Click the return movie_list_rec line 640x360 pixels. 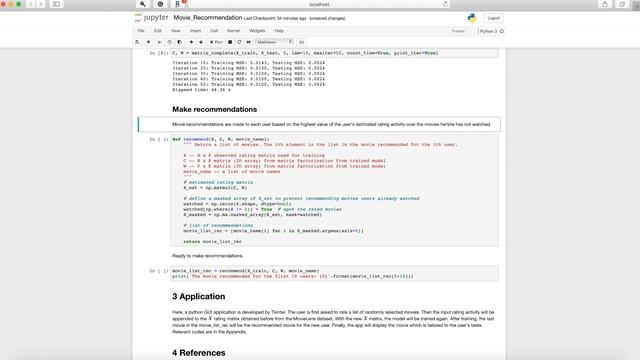pos(212,242)
